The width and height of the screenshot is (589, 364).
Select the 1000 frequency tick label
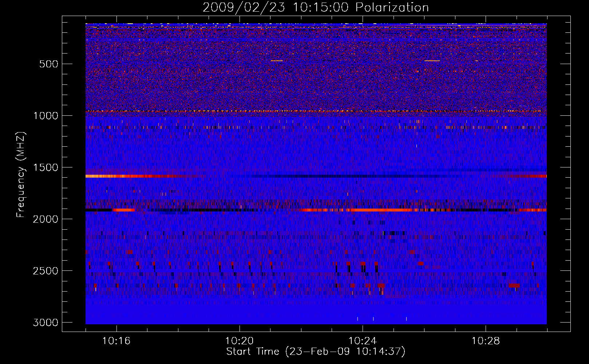(x=46, y=116)
